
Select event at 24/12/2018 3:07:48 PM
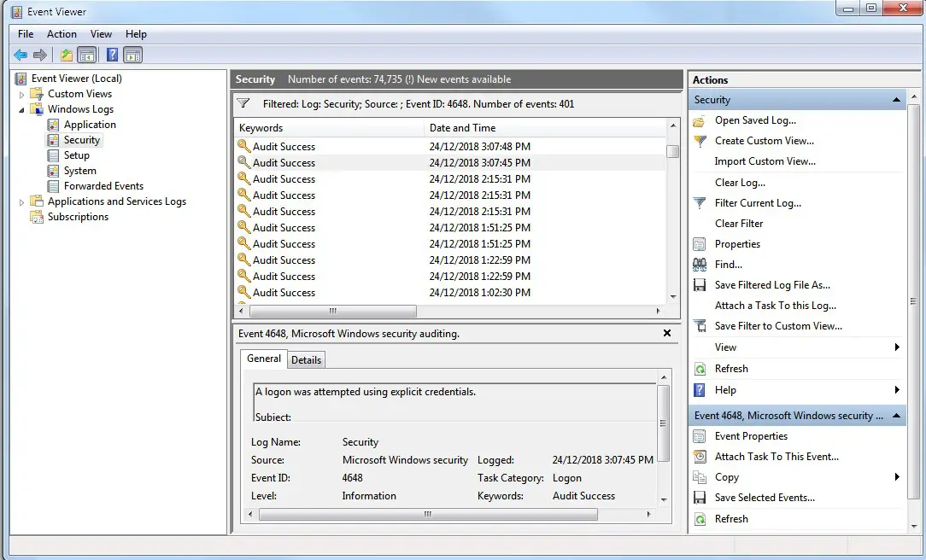[450, 146]
